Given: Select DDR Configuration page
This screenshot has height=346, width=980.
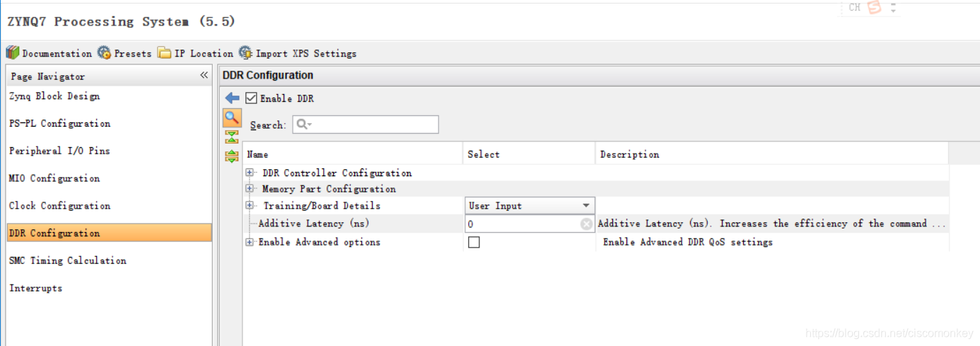Looking at the screenshot, I should click(109, 233).
